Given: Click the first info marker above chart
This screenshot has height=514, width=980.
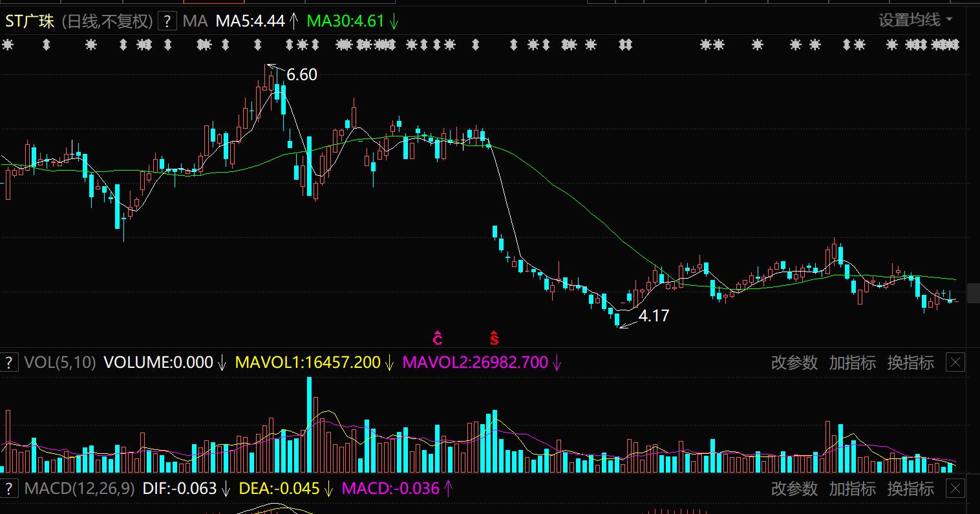Looking at the screenshot, I should (x=8, y=45).
